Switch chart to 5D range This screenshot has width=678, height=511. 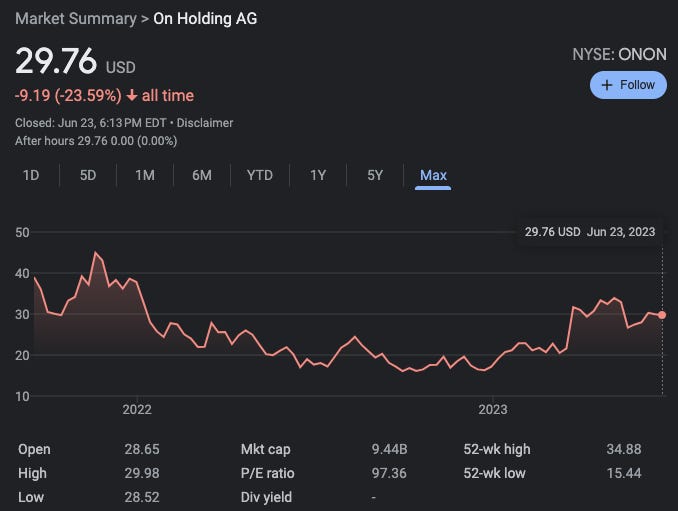[88, 175]
